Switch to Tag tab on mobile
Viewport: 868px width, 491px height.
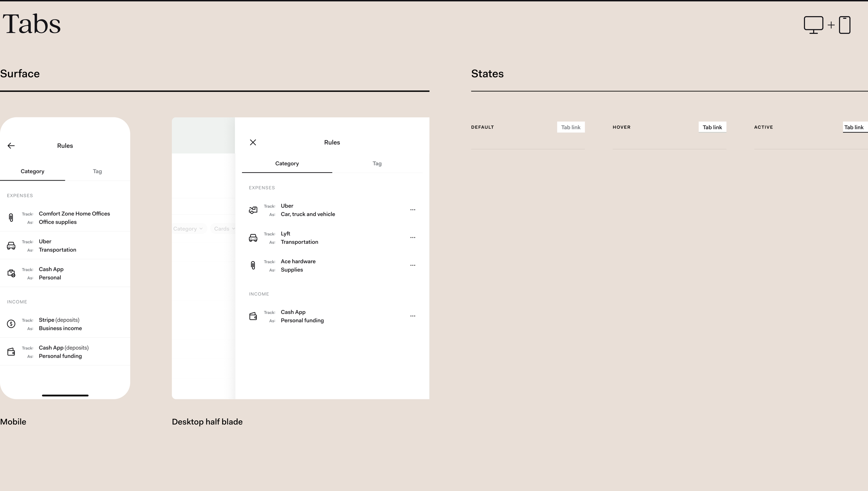point(97,171)
